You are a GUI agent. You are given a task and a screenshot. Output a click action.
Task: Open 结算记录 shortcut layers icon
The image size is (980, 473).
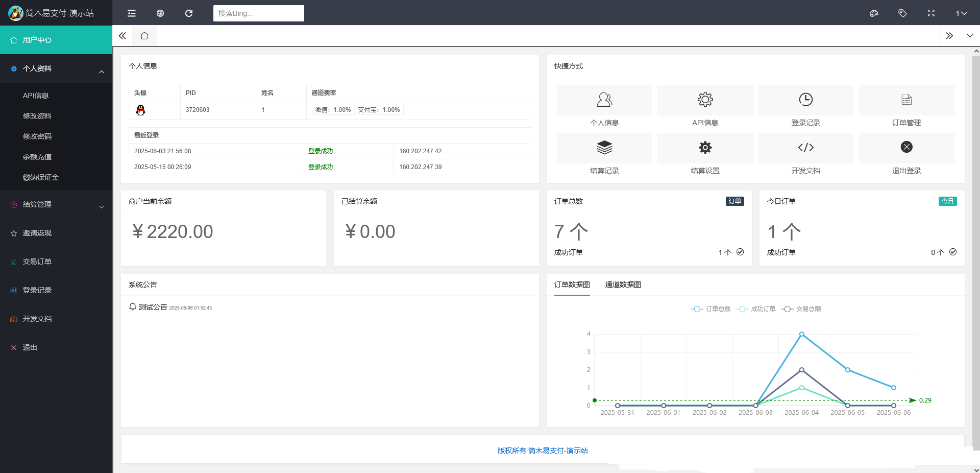click(604, 148)
